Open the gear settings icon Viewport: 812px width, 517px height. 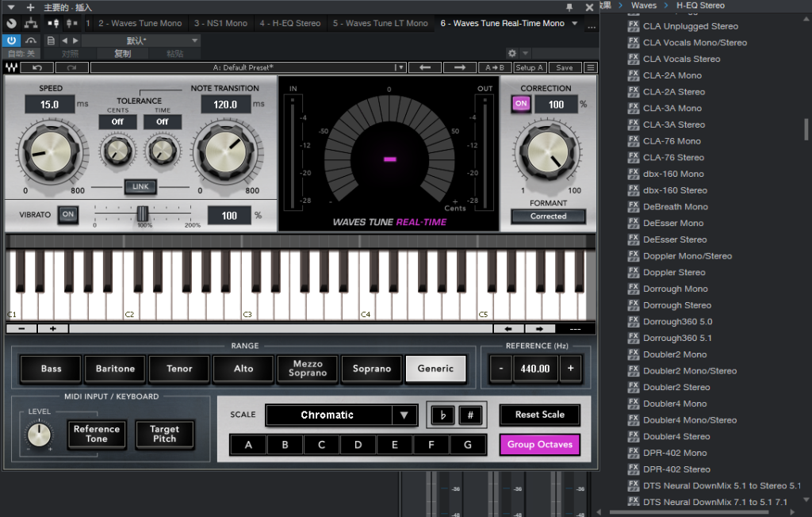point(512,53)
